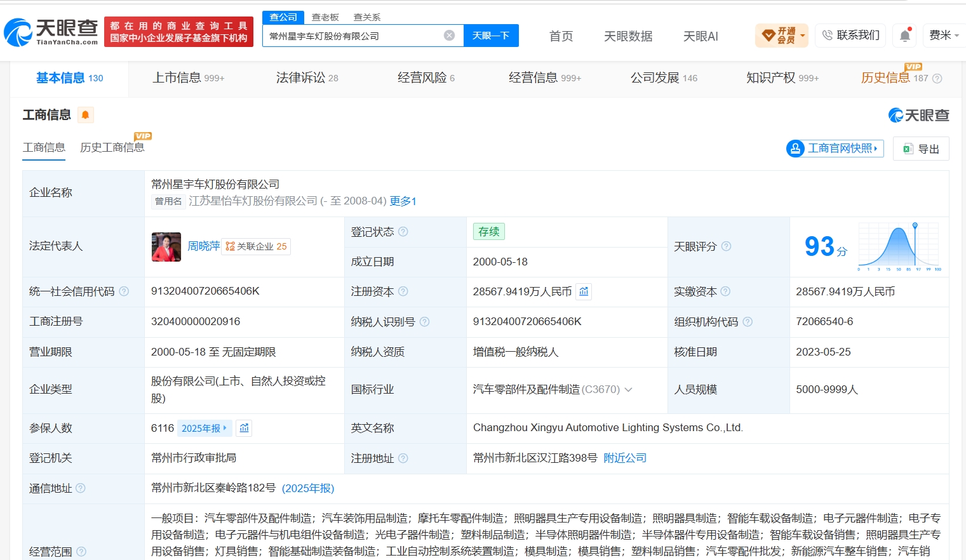Switch to 历史信息 tab
Viewport: 966px width, 560px height.
[894, 78]
